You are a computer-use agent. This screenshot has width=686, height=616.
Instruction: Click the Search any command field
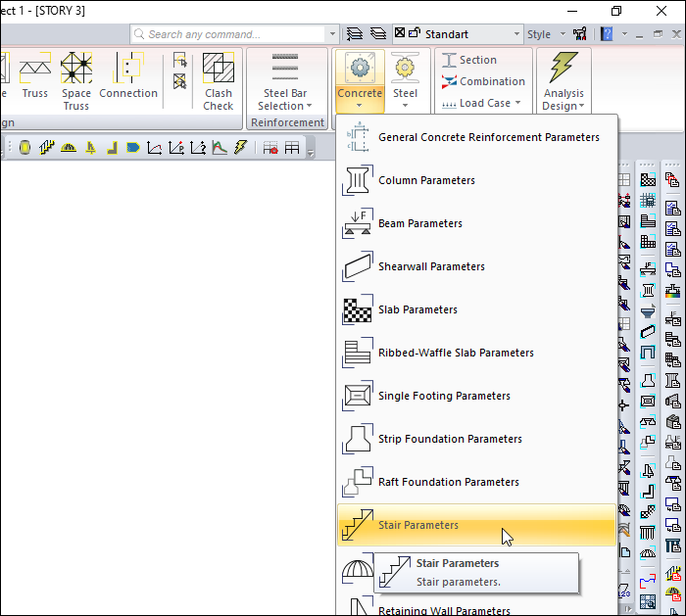click(233, 34)
